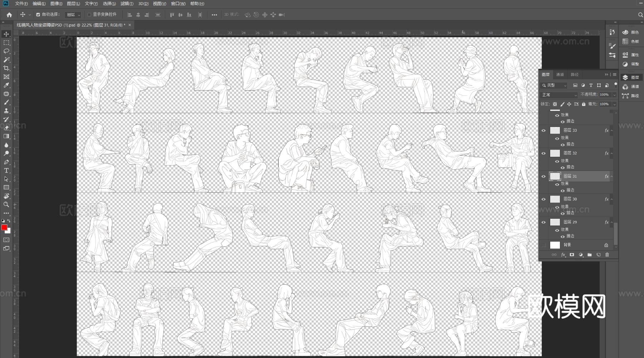Add a layer mask

pyautogui.click(x=572, y=255)
